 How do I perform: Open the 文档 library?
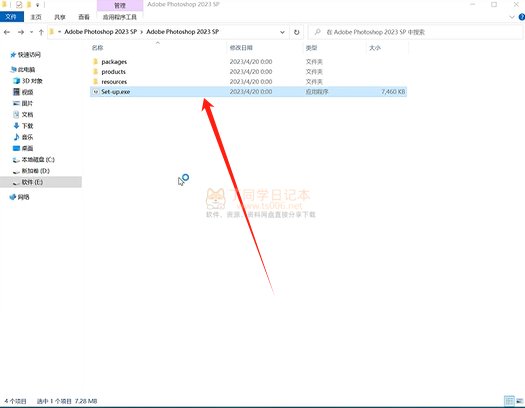[27, 114]
